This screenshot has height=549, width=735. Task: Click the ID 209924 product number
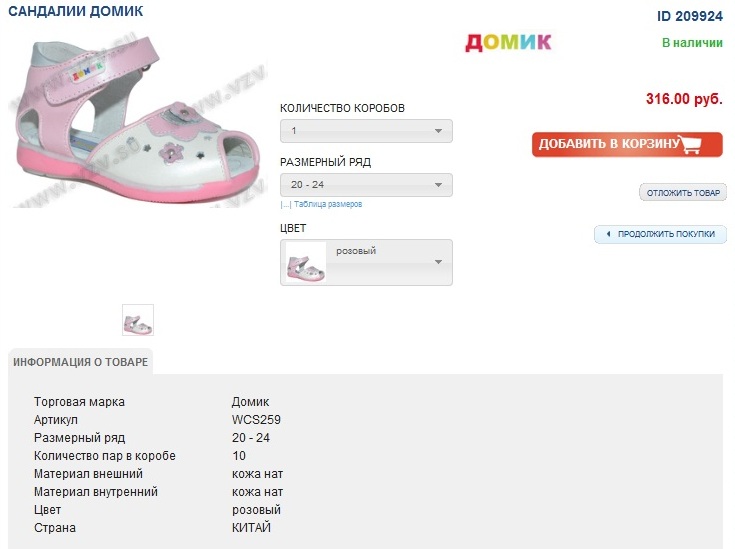(689, 16)
